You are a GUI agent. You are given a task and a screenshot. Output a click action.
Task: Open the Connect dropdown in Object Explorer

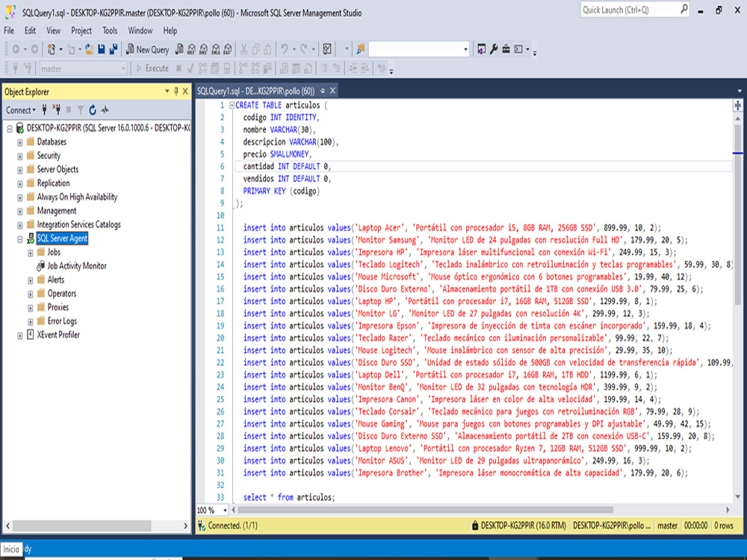(x=20, y=111)
